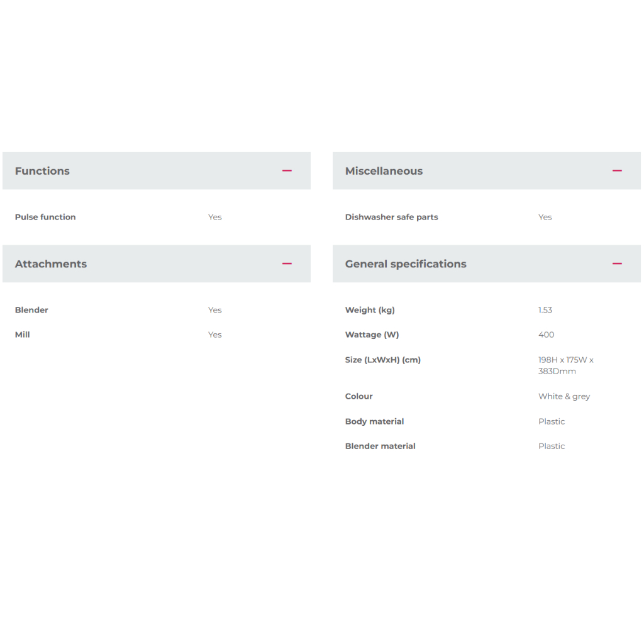Collapse Functions section with minus icon
This screenshot has width=644, height=644.
pos(287,170)
